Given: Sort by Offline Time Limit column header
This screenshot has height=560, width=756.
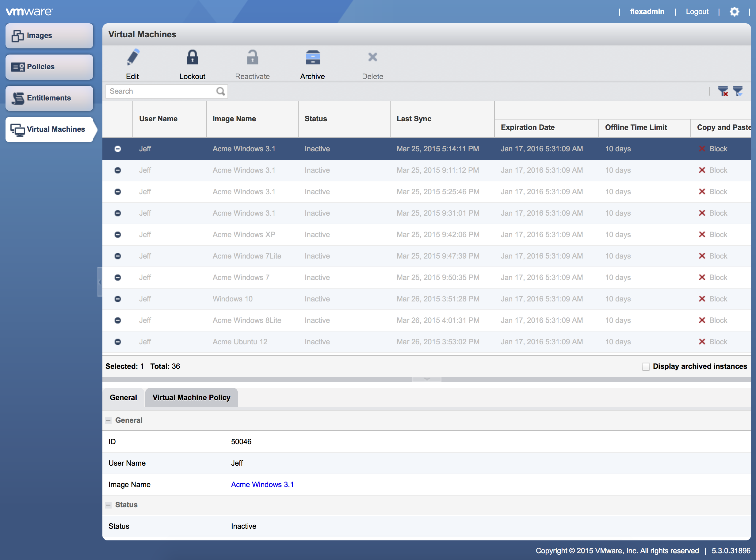Looking at the screenshot, I should pyautogui.click(x=644, y=128).
